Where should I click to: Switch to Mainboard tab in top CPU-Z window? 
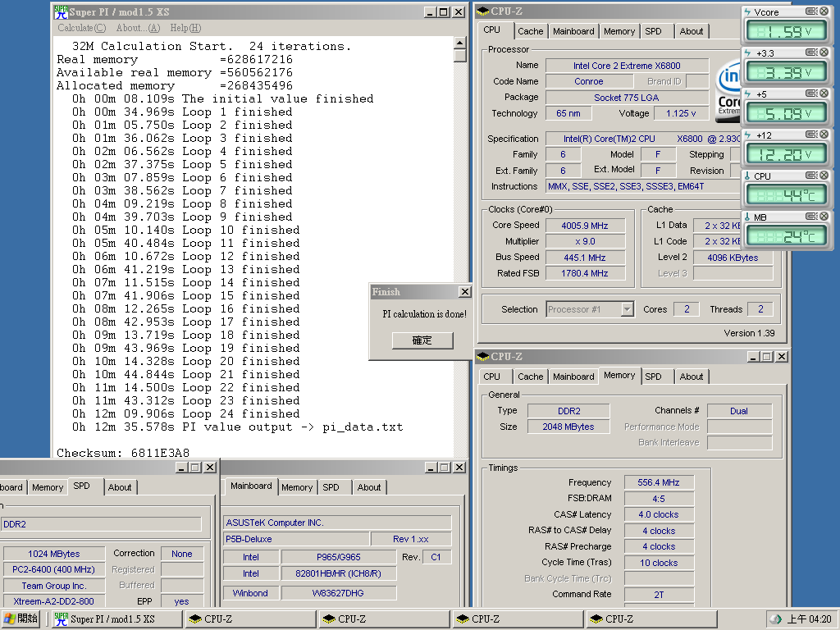573,31
